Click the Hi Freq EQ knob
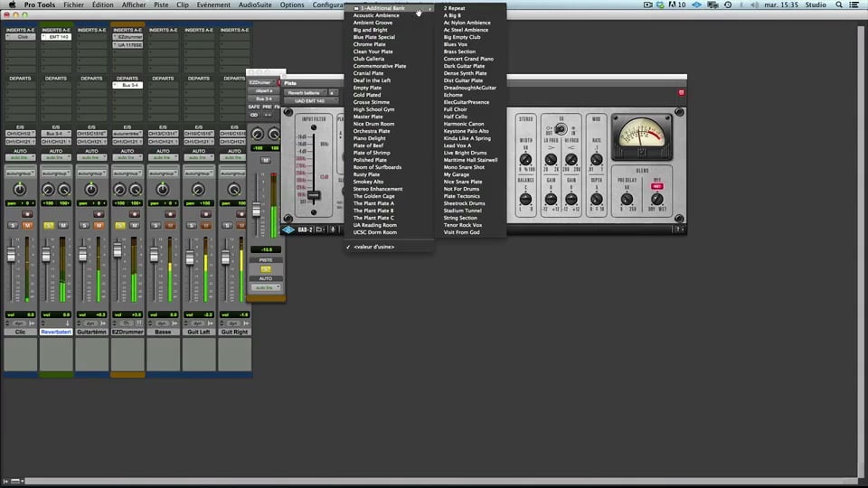This screenshot has height=488, width=868. (571, 160)
